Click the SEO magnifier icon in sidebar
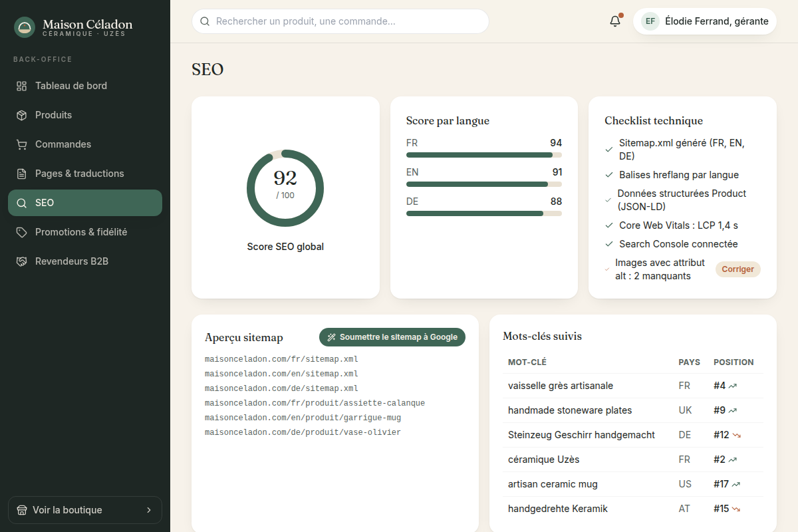The height and width of the screenshot is (532, 798). point(22,203)
